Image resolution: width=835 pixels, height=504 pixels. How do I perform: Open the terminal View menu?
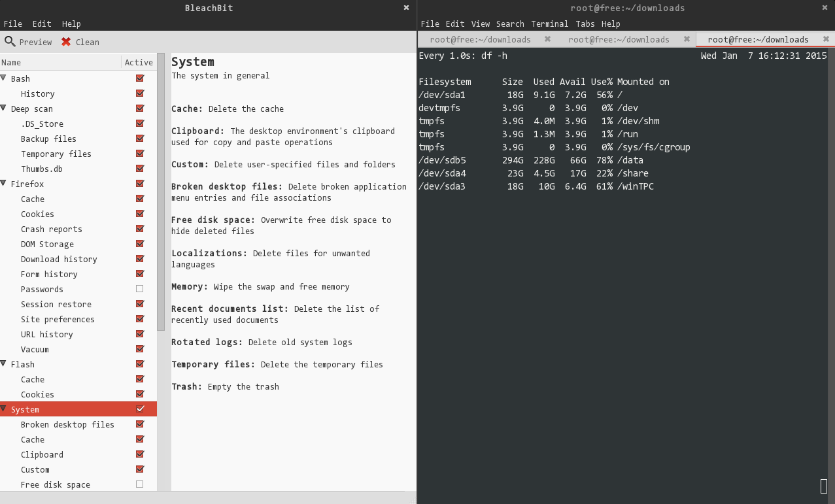(x=481, y=24)
